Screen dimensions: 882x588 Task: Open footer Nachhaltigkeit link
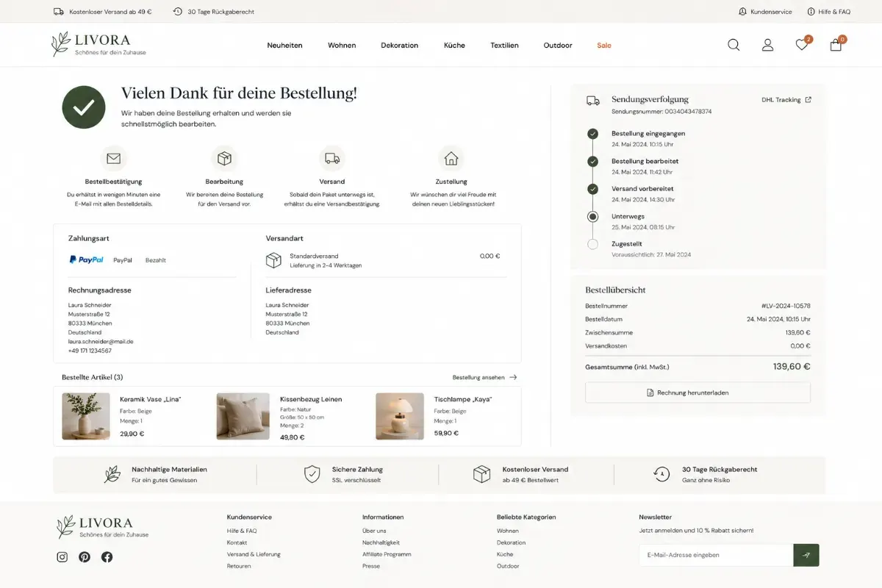[x=381, y=542]
